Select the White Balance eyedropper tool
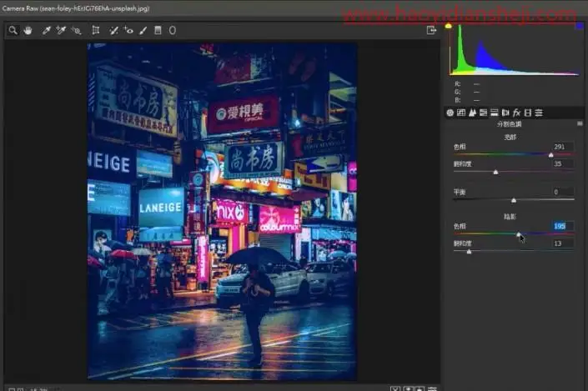588x391 pixels. 46,30
